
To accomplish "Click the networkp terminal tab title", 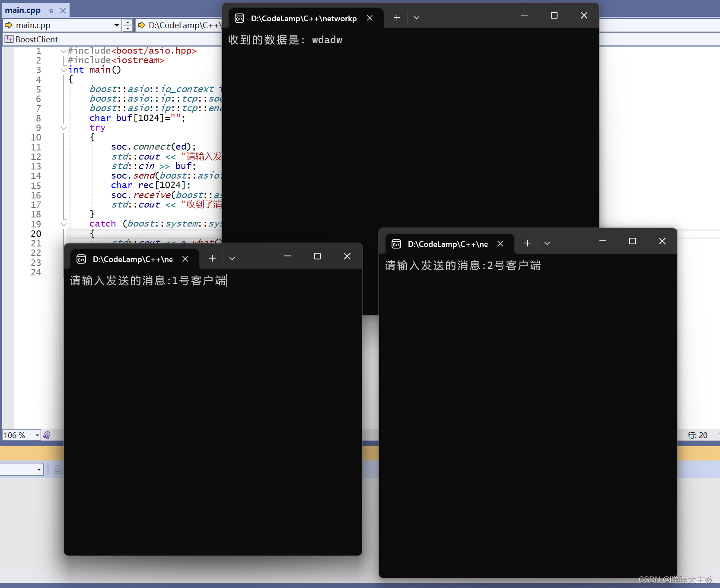I will (x=303, y=18).
